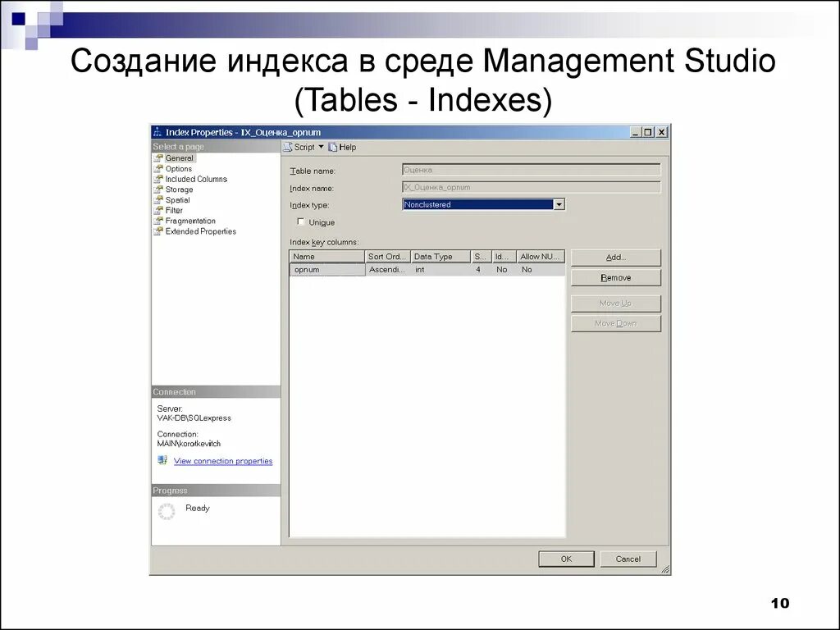Screen dimensions: 840x630
Task: Click the Add... button
Action: 616,257
